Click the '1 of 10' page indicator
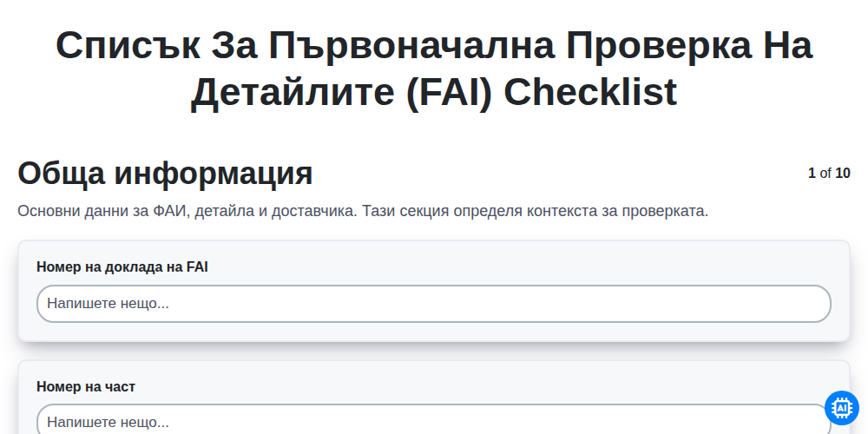 click(x=829, y=174)
